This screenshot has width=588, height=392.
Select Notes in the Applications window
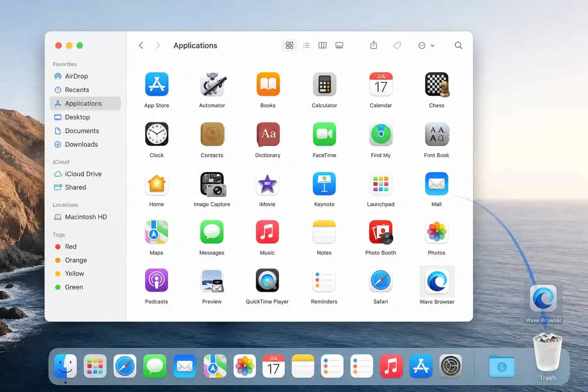coord(324,232)
